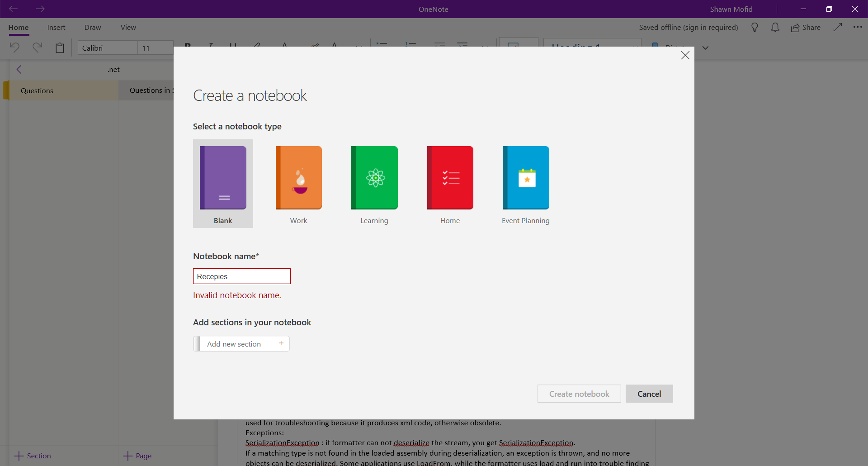Enter full screen mode via diagonal arrow icon
The height and width of the screenshot is (466, 868).
tap(838, 27)
